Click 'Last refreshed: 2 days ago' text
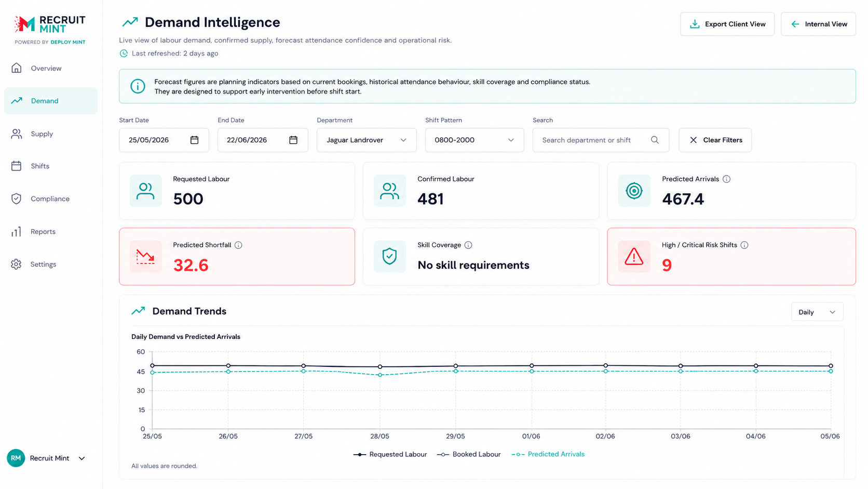The image size is (868, 489). (175, 53)
